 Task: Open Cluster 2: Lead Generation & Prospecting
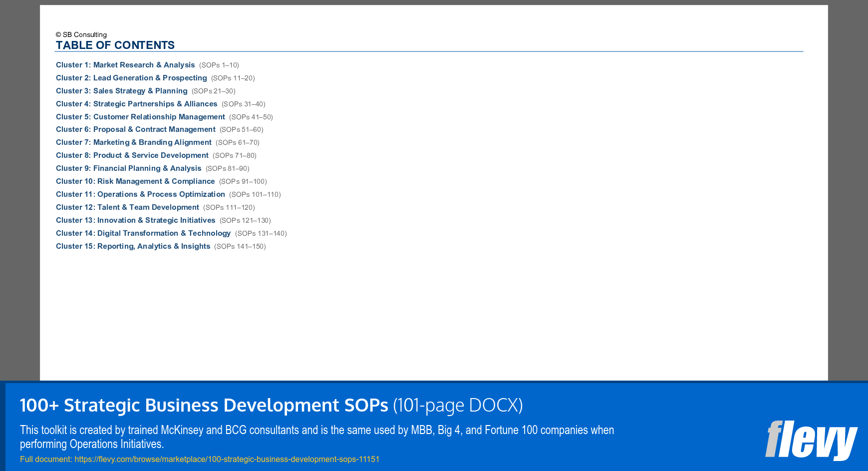pyautogui.click(x=131, y=78)
